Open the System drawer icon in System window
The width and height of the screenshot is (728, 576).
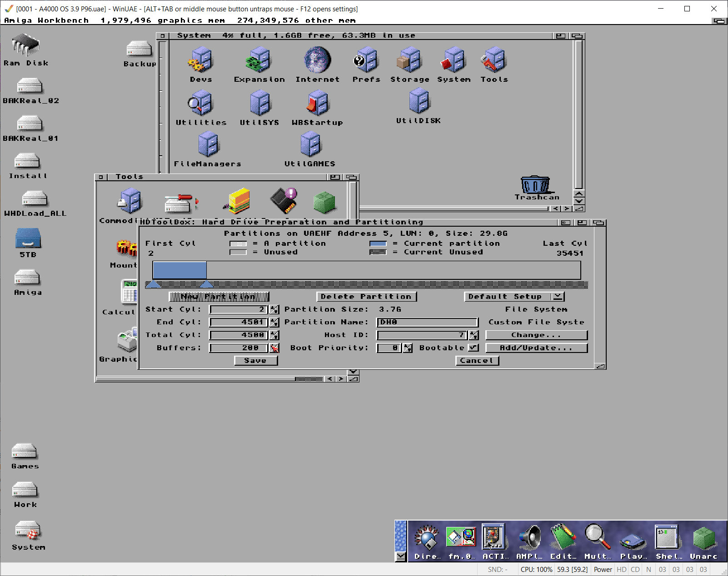[453, 60]
